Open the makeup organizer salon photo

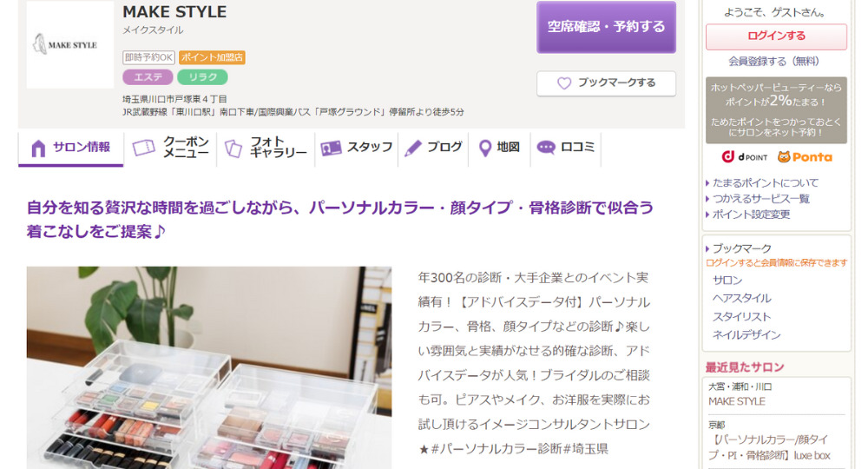point(209,367)
